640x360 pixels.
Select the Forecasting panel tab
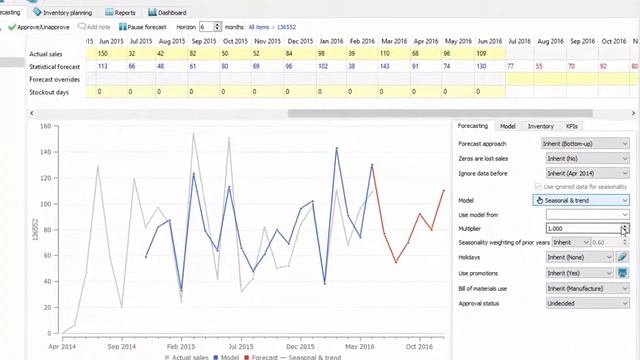[473, 126]
